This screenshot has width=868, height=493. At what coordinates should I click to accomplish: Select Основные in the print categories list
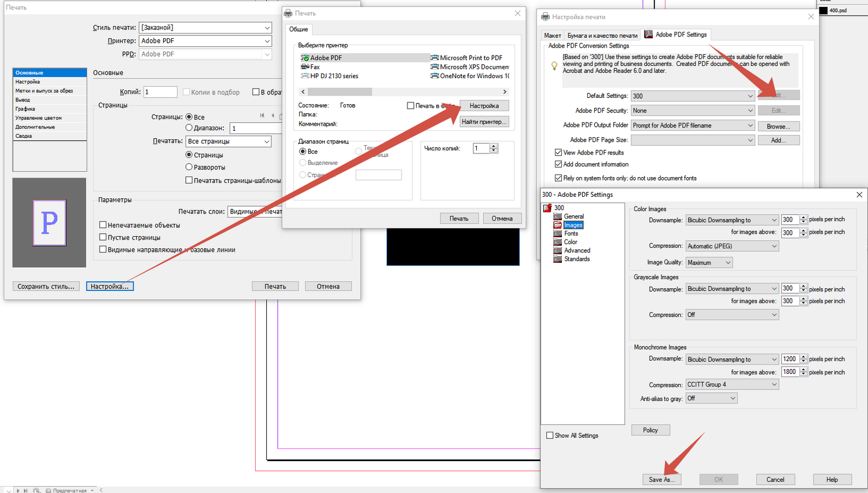point(50,73)
